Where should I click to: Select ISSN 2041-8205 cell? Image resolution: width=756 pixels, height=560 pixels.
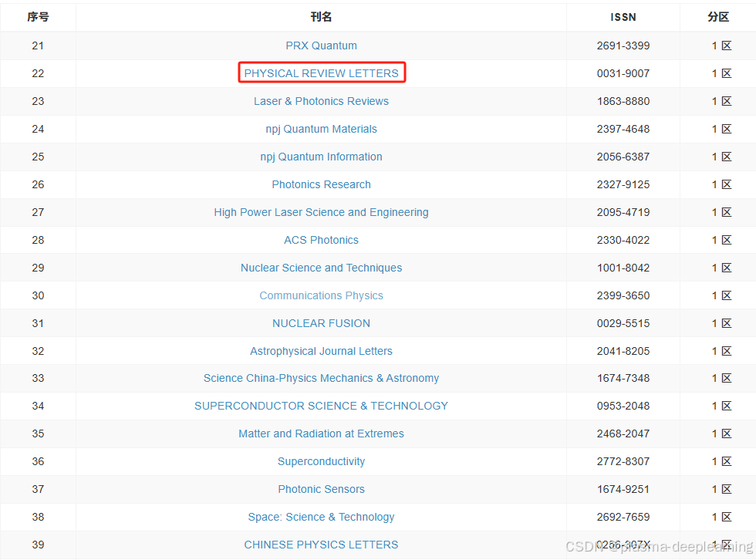tap(623, 351)
